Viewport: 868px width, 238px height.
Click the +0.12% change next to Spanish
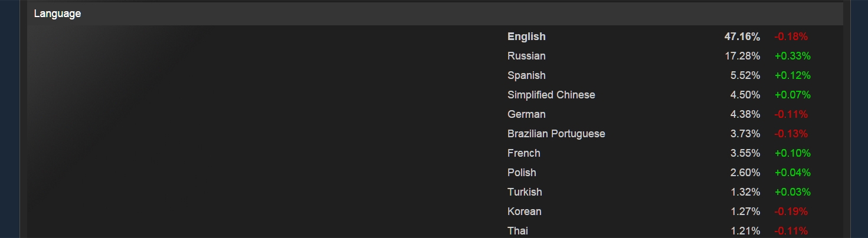(792, 75)
